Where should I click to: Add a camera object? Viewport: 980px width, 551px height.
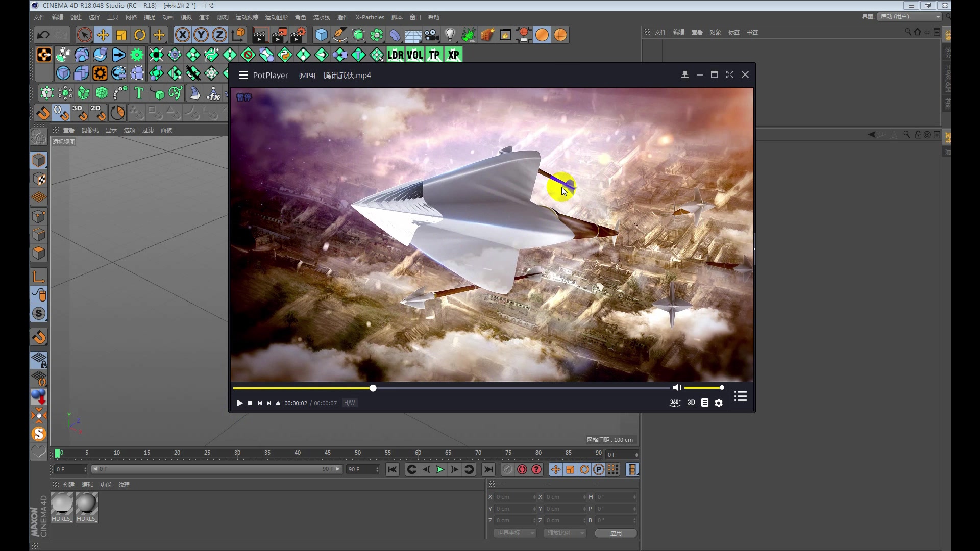click(x=432, y=35)
